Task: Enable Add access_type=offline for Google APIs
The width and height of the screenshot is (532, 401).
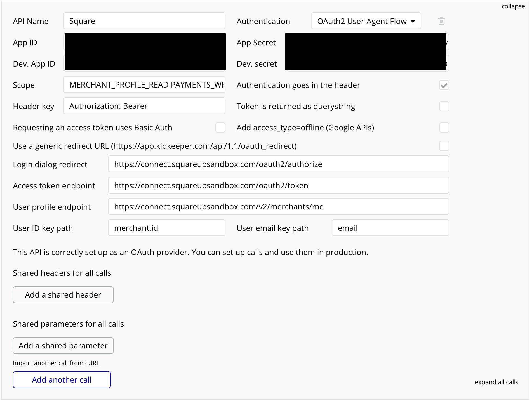Action: tap(444, 128)
